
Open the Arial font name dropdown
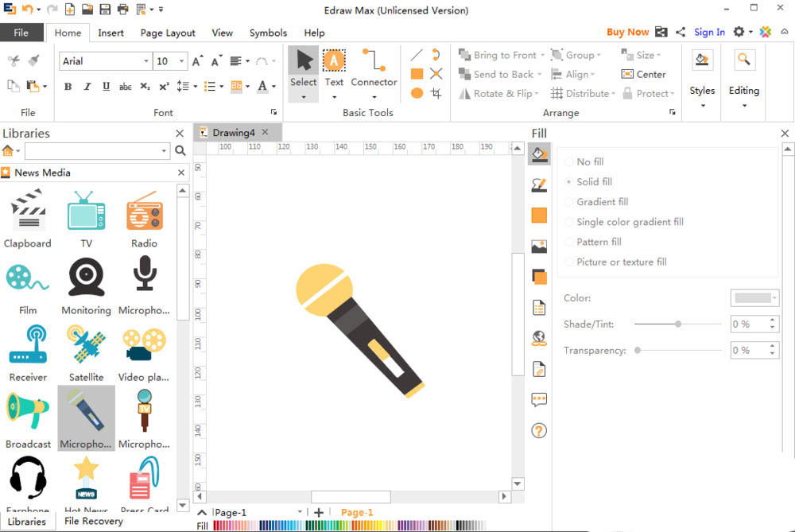(x=146, y=61)
